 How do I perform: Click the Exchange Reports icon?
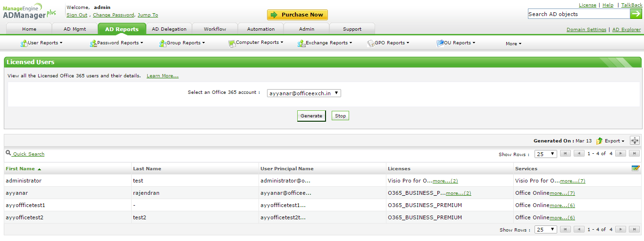point(301,43)
